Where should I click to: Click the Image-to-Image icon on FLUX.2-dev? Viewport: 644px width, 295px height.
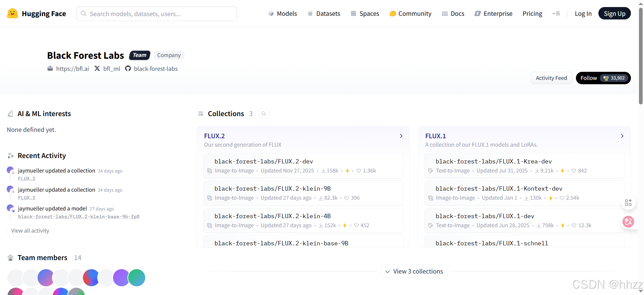pos(210,171)
